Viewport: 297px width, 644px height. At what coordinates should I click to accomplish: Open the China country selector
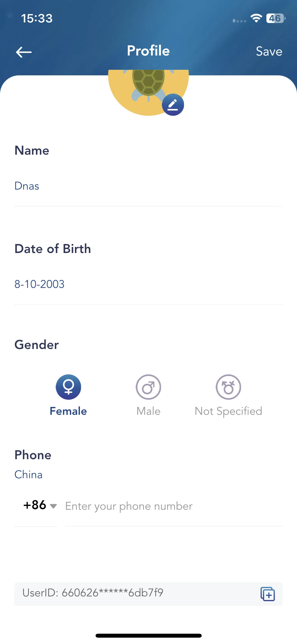tap(29, 475)
